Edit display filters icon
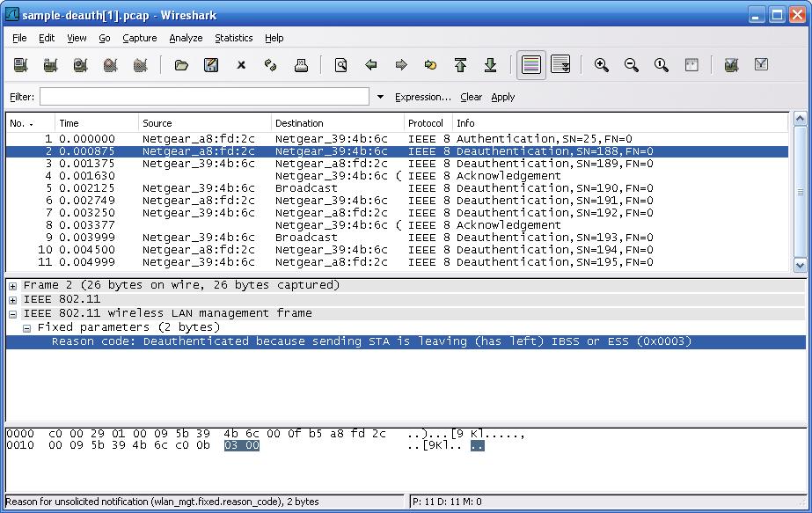812x513 pixels. (x=761, y=65)
